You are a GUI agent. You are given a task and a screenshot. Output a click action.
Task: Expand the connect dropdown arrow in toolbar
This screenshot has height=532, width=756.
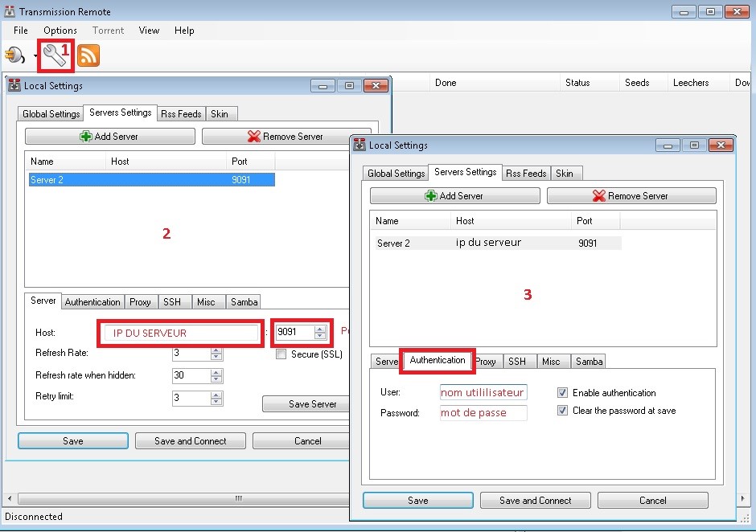[x=35, y=56]
